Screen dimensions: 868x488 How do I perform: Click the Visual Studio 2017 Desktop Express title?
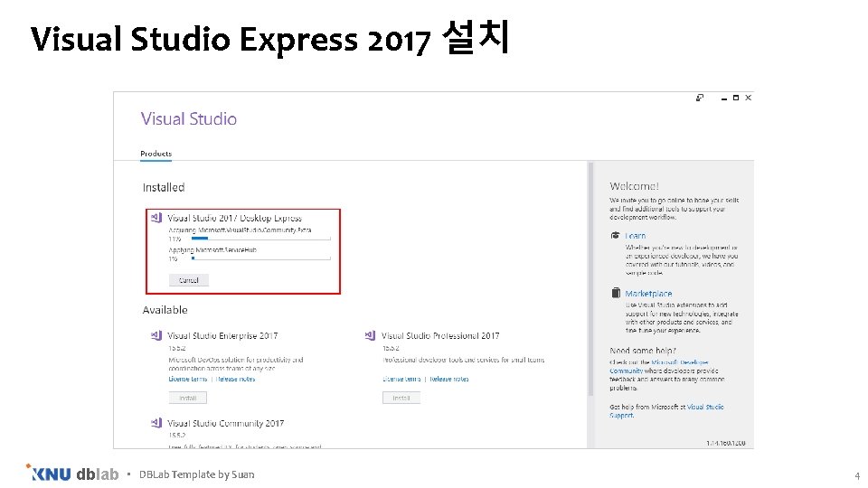pyautogui.click(x=235, y=218)
